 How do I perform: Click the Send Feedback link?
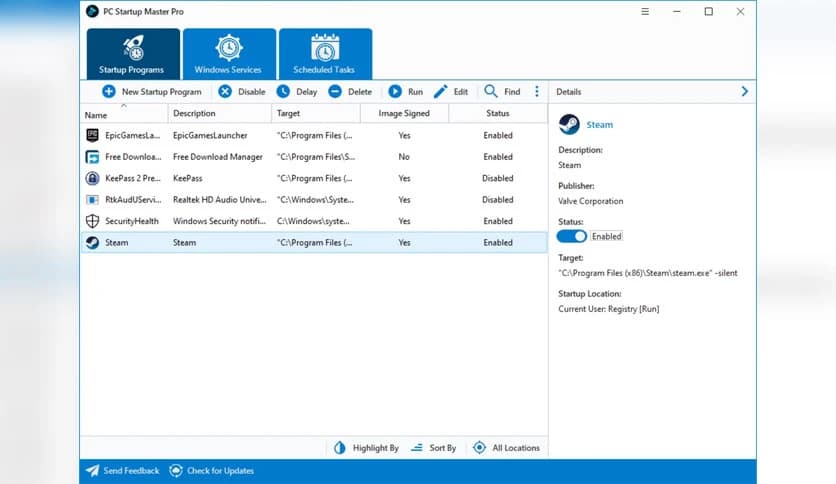(122, 471)
